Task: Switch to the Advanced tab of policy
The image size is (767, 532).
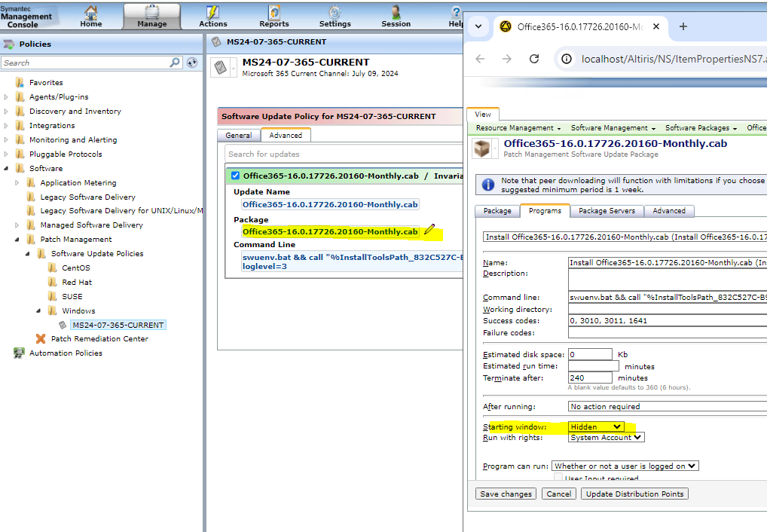Action: tap(286, 135)
